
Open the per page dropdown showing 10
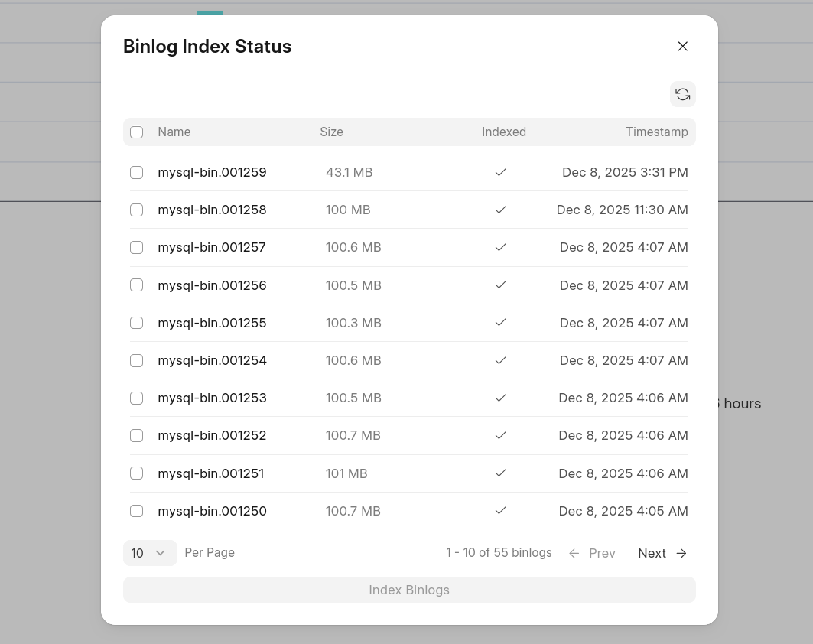149,553
